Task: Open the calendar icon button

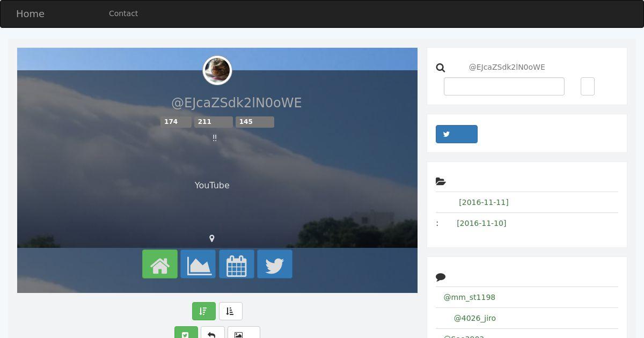Action: [237, 264]
